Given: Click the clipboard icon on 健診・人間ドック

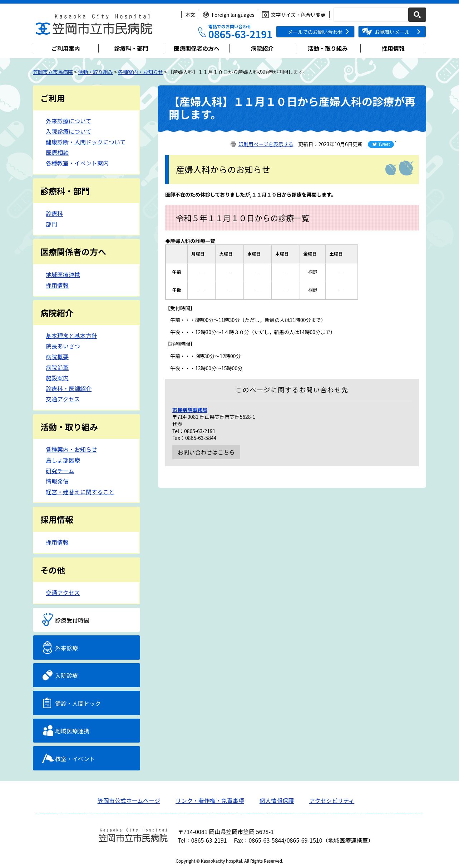Looking at the screenshot, I should [47, 703].
